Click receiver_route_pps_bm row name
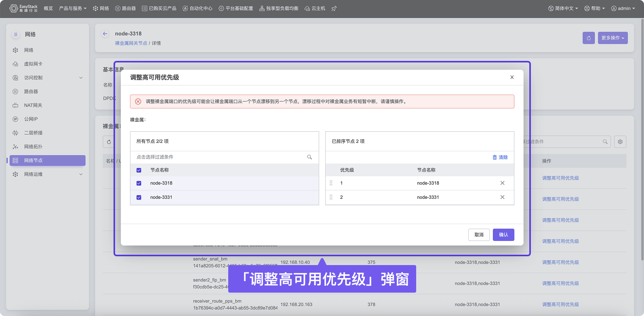 pyautogui.click(x=217, y=301)
